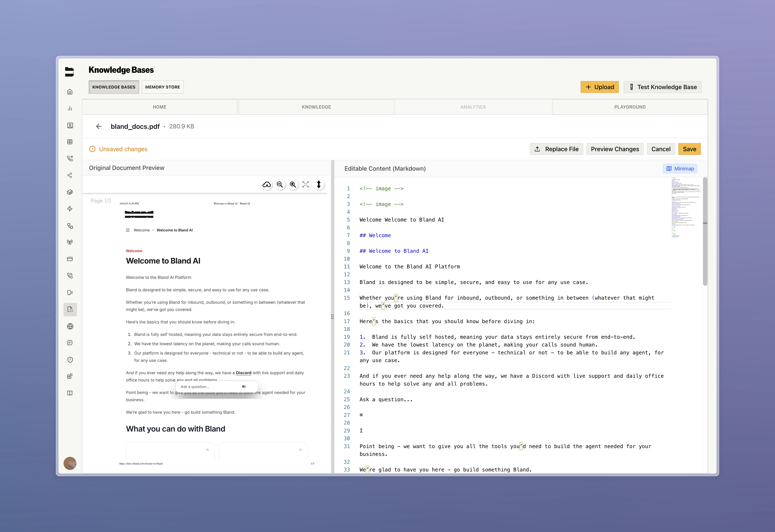Click the minimap code overview
Image resolution: width=775 pixels, height=532 pixels.
686,207
